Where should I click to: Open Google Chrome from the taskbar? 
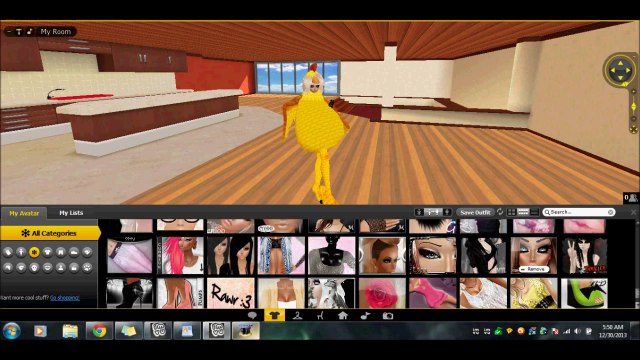point(99,331)
